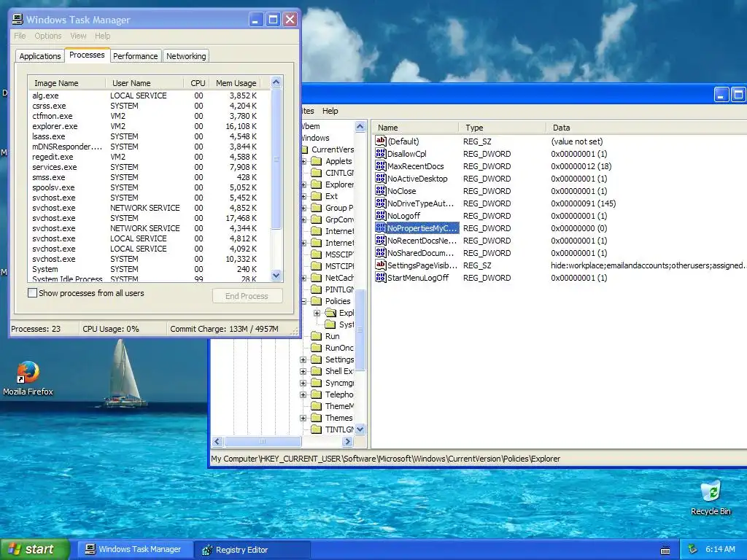Click the process list scroll up arrow

click(x=276, y=82)
